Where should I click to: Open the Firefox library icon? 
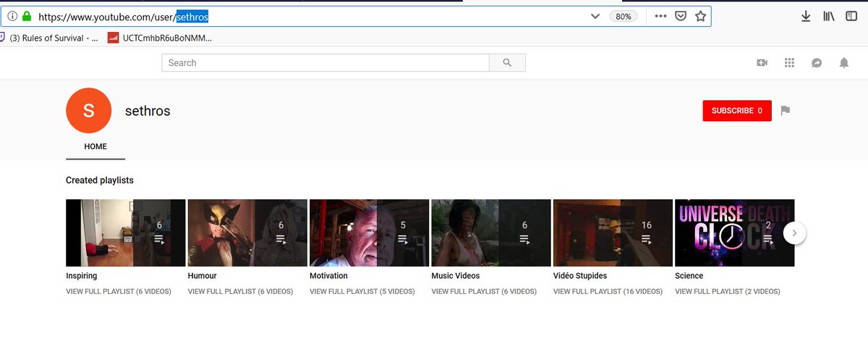[x=829, y=16]
